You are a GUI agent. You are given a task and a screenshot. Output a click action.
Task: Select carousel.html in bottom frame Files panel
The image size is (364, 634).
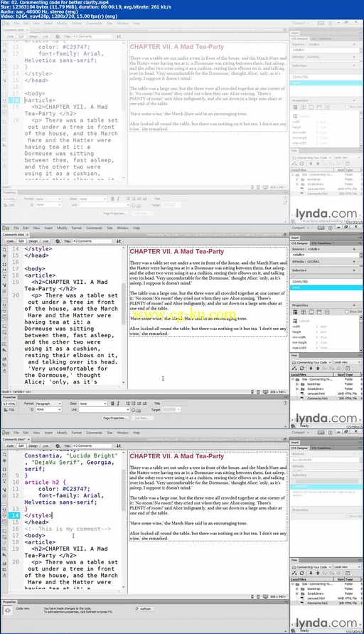click(x=316, y=598)
